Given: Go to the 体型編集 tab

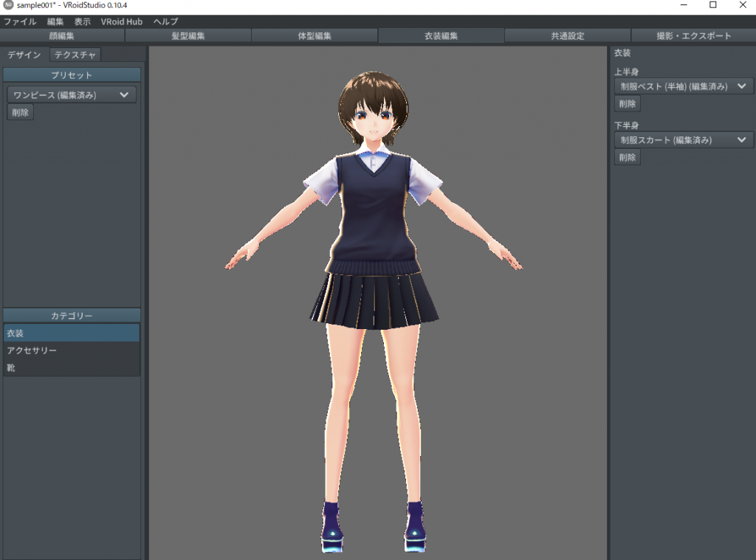Looking at the screenshot, I should tap(315, 35).
